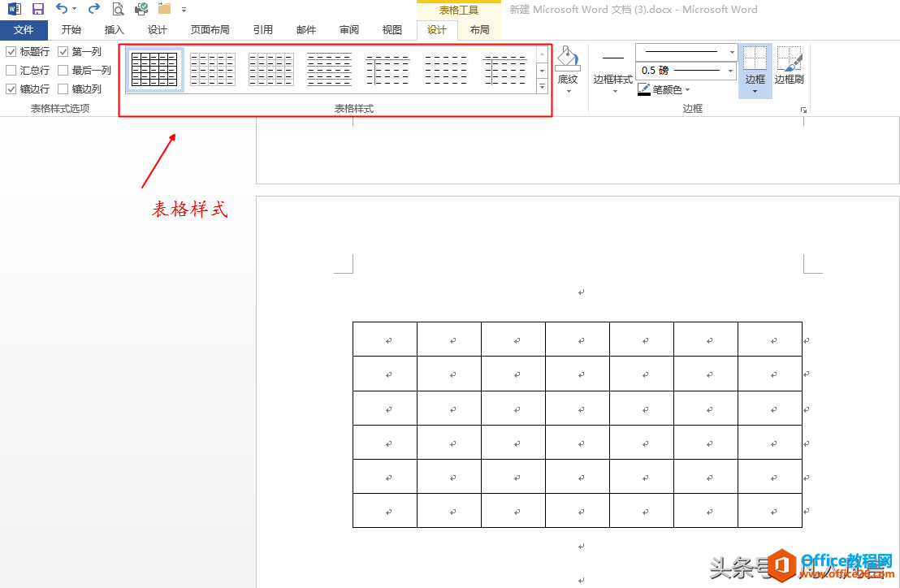The image size is (900, 588).
Task: Customize the quick access toolbar dropdown
Action: [184, 10]
